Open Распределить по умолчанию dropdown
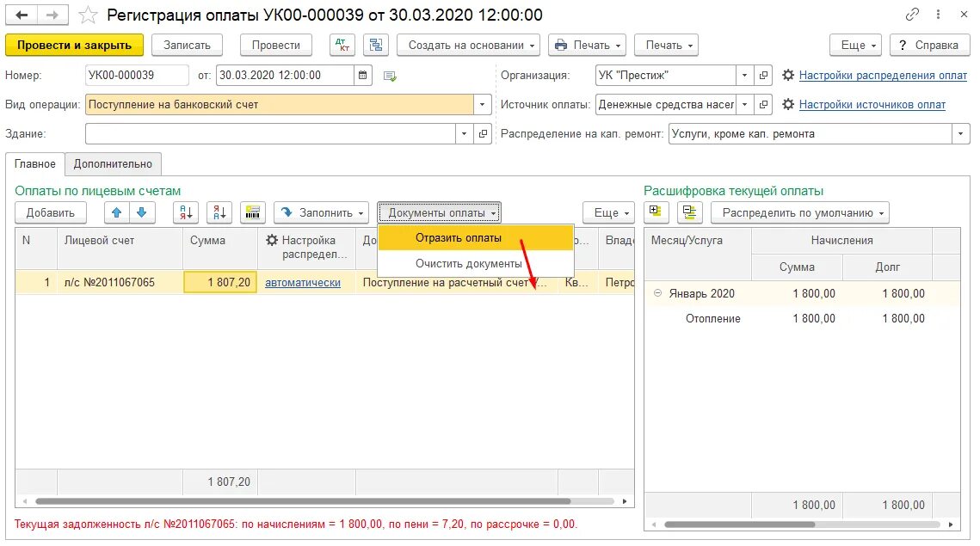 coord(800,212)
